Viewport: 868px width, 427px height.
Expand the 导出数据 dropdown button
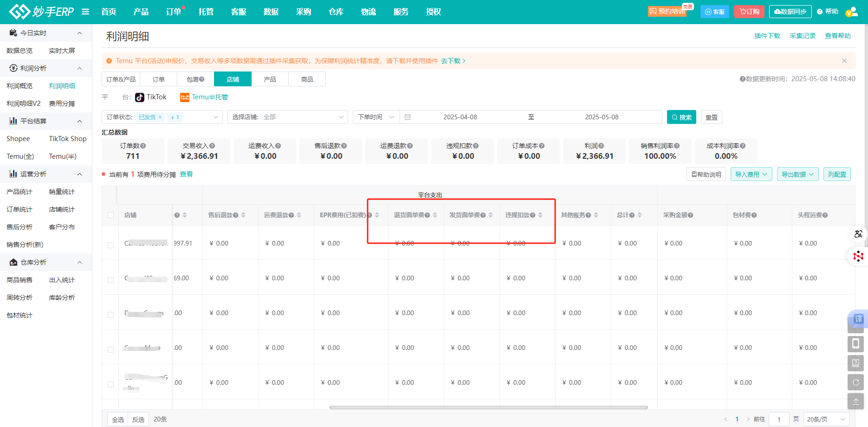point(797,175)
